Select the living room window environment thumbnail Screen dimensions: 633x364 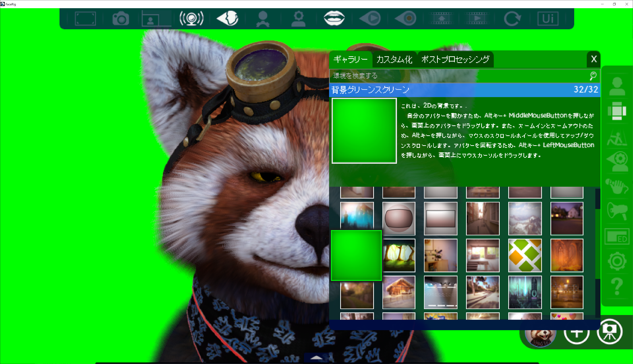click(x=483, y=255)
